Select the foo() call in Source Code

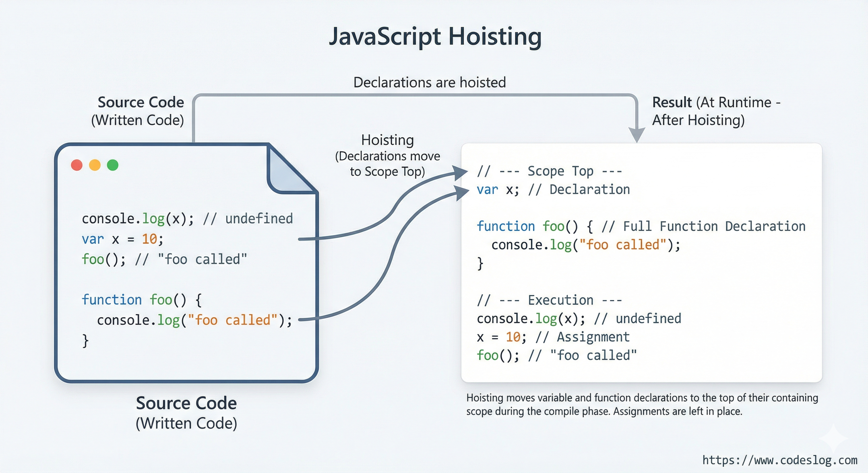point(101,259)
